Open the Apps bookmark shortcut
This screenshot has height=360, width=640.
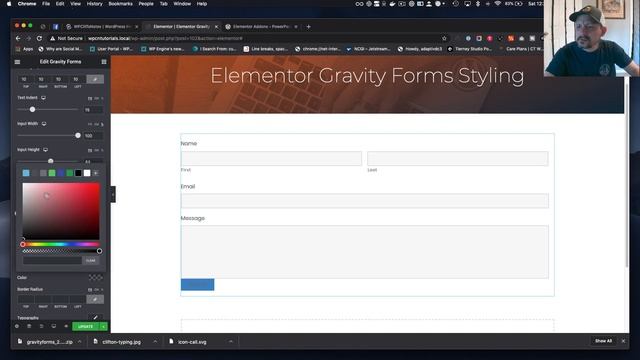pyautogui.click(x=24, y=49)
